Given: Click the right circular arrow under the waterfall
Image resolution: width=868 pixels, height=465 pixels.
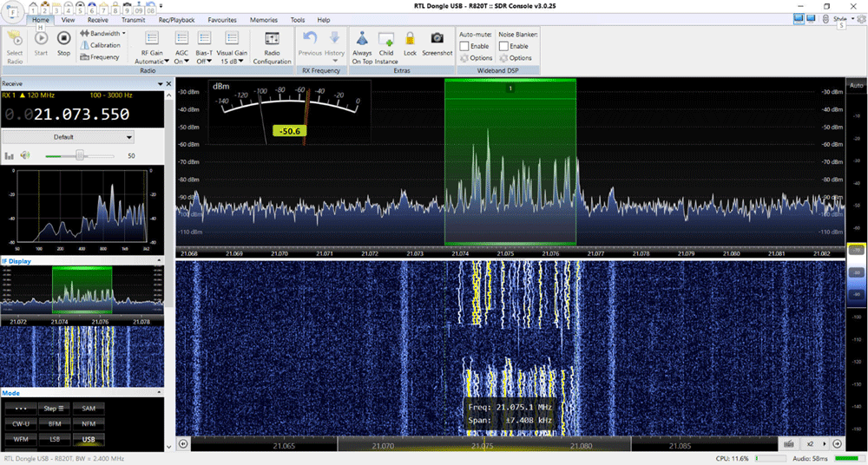Looking at the screenshot, I should pos(837,444).
